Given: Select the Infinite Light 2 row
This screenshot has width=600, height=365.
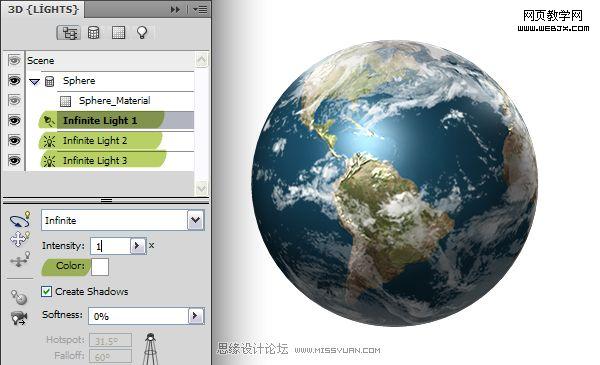Looking at the screenshot, I should point(110,140).
